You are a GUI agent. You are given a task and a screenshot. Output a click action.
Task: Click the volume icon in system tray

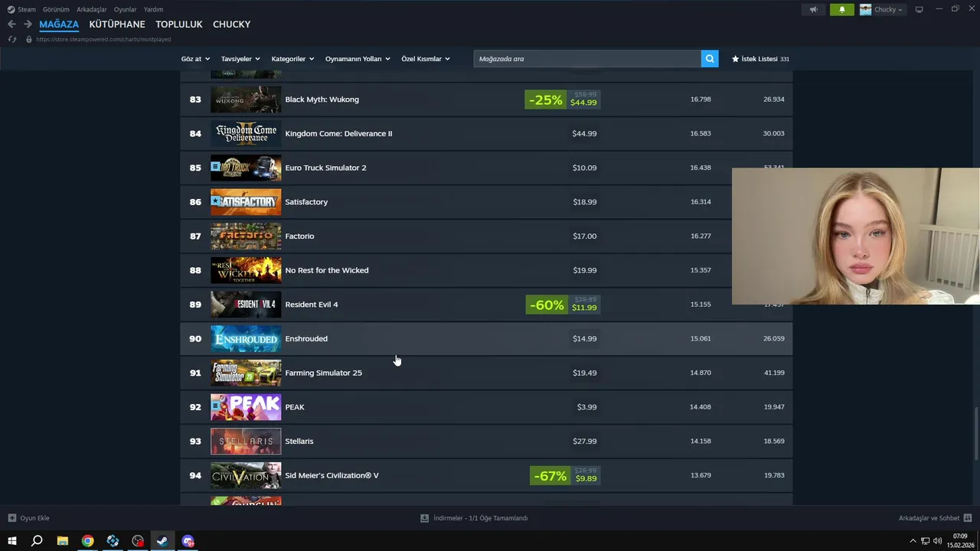point(937,541)
